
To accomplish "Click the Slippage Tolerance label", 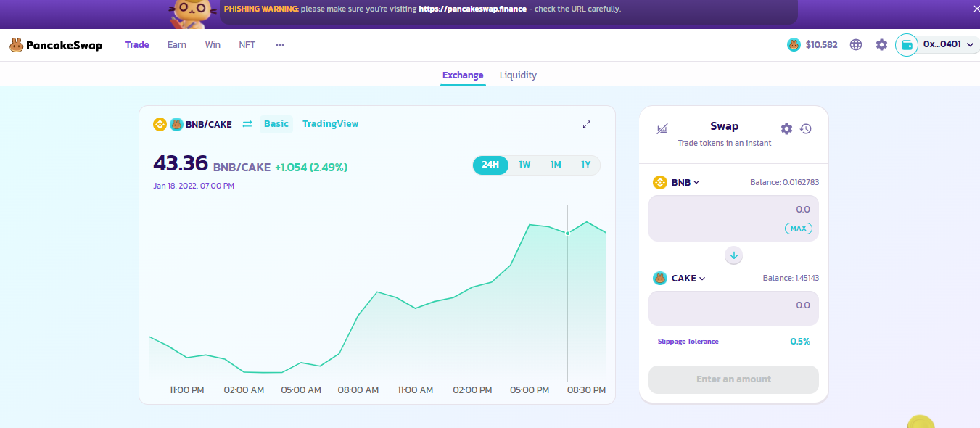I will [x=688, y=341].
